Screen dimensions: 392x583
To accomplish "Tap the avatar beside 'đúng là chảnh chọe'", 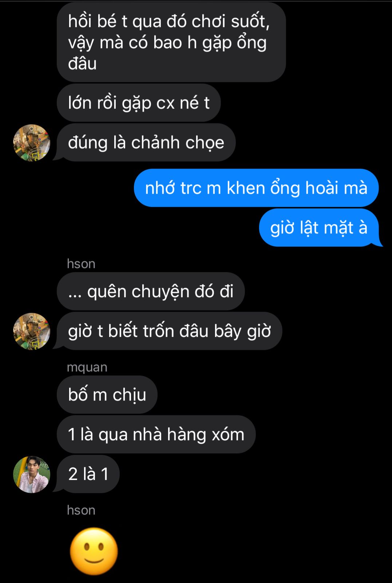I will pos(32,142).
